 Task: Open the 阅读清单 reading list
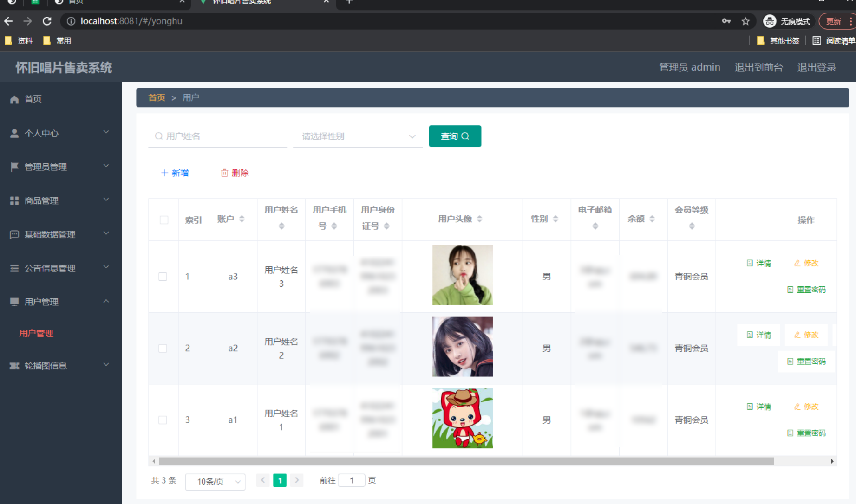click(x=834, y=41)
